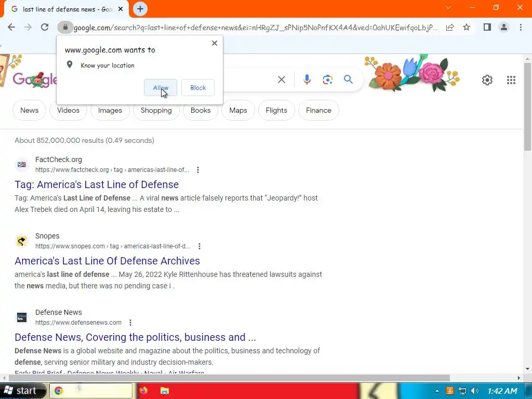
Task: Click the defensenews.com URL text
Action: pyautogui.click(x=78, y=322)
